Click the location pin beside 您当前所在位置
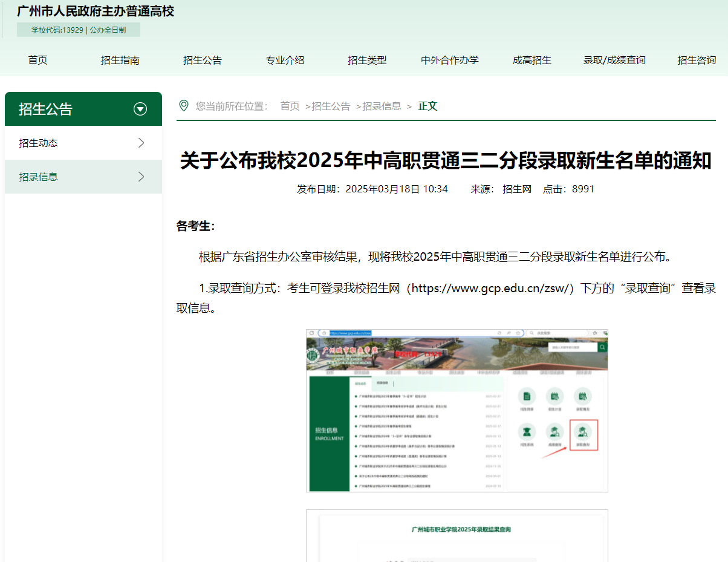 [x=184, y=105]
